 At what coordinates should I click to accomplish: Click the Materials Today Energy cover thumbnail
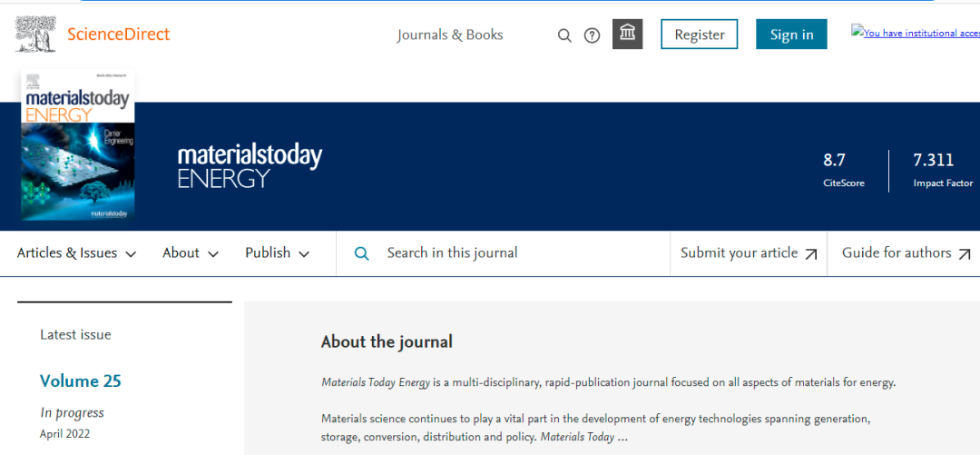(77, 145)
